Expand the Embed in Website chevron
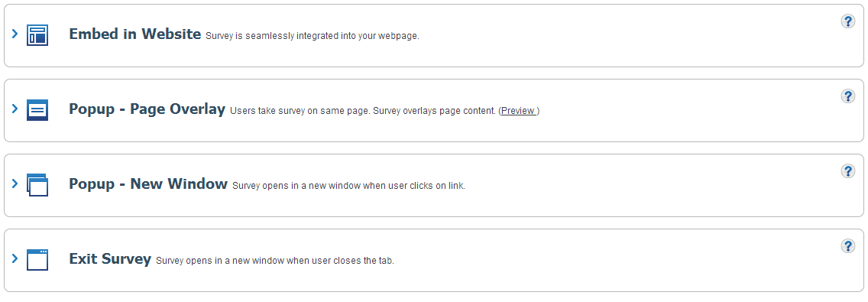Image resolution: width=868 pixels, height=302 pixels. tap(15, 34)
